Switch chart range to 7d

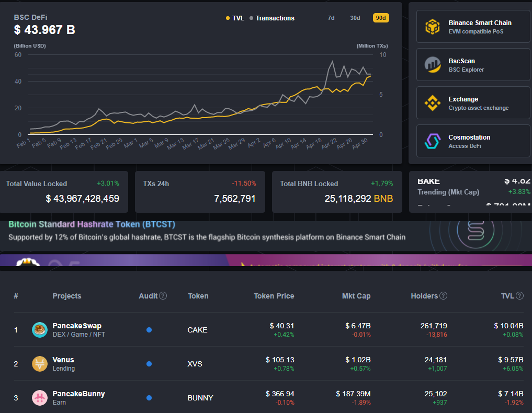[331, 18]
